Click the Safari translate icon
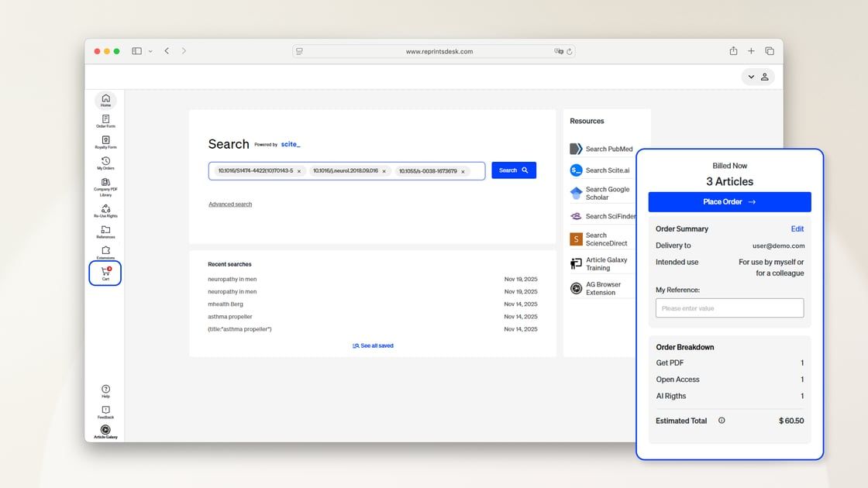 [x=558, y=51]
